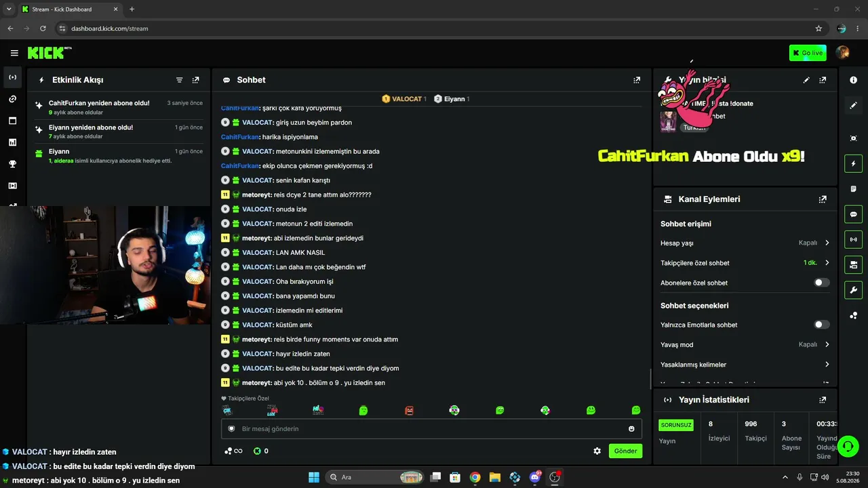868x488 pixels.
Task: Open the browser tab list dropdown
Action: [x=9, y=9]
